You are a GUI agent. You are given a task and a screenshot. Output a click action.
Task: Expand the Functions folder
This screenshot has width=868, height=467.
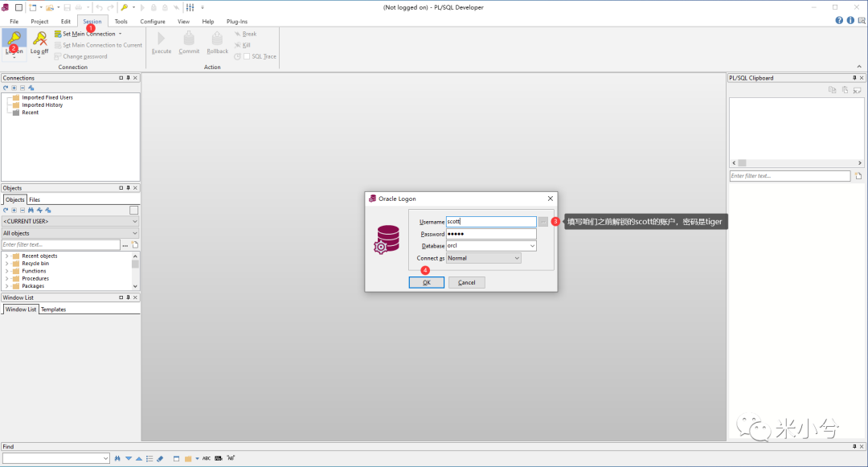(x=6, y=271)
